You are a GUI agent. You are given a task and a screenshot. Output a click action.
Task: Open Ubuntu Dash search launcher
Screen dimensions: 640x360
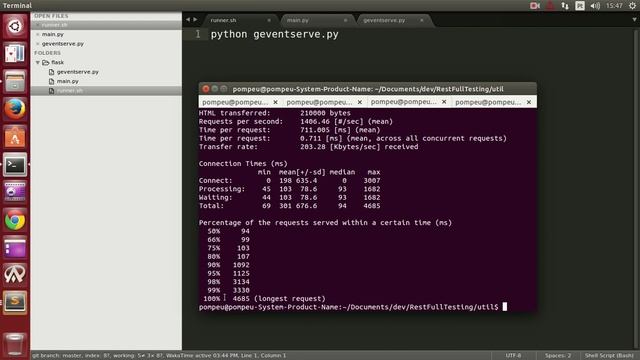pos(15,27)
